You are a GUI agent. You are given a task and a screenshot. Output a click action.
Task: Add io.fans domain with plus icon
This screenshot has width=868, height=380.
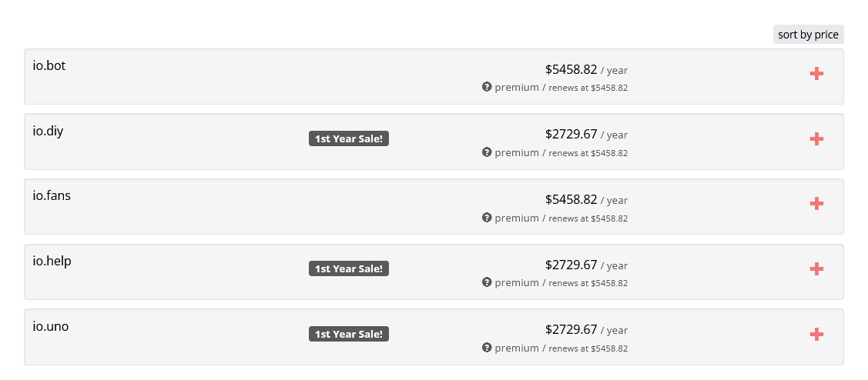pos(816,203)
